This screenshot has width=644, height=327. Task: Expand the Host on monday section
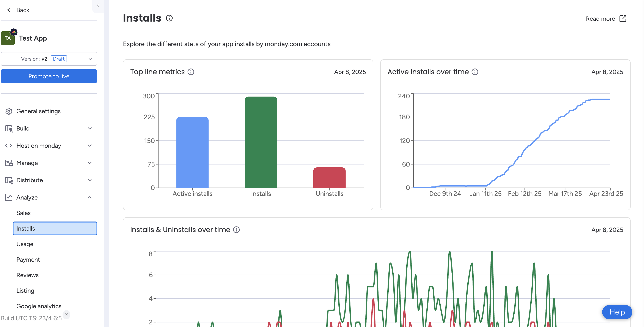(x=90, y=146)
